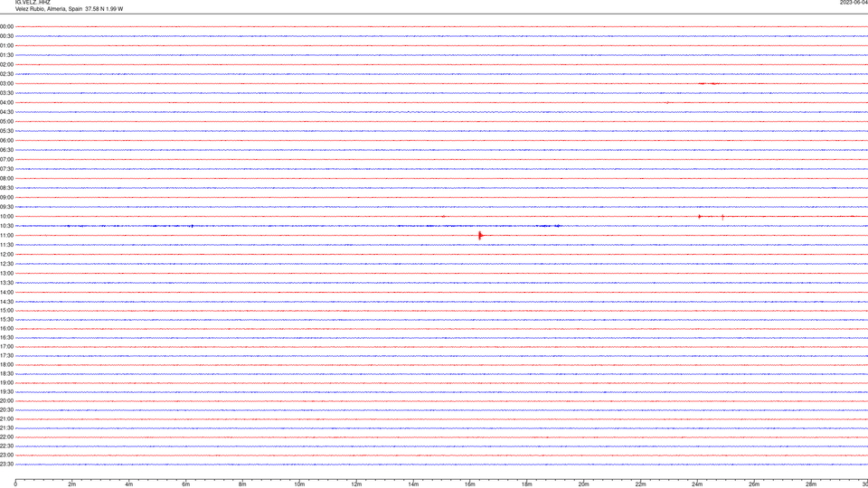
Task: Click the 19:00 time label
Action: pyautogui.click(x=6, y=383)
